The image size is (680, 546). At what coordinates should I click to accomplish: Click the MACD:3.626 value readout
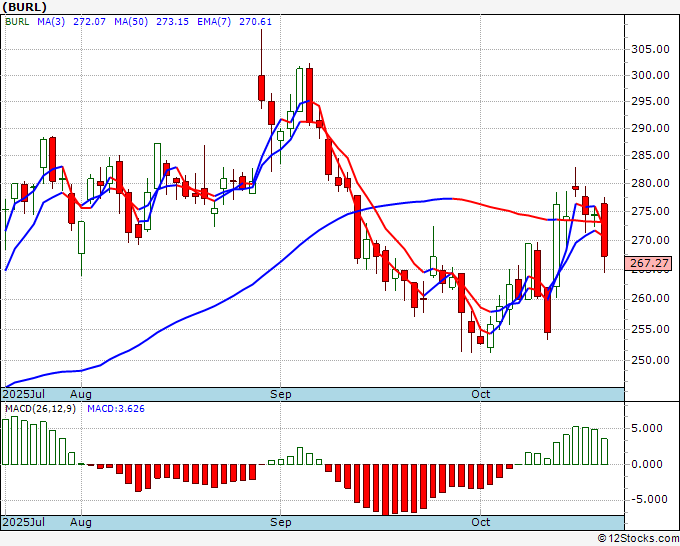tap(116, 409)
